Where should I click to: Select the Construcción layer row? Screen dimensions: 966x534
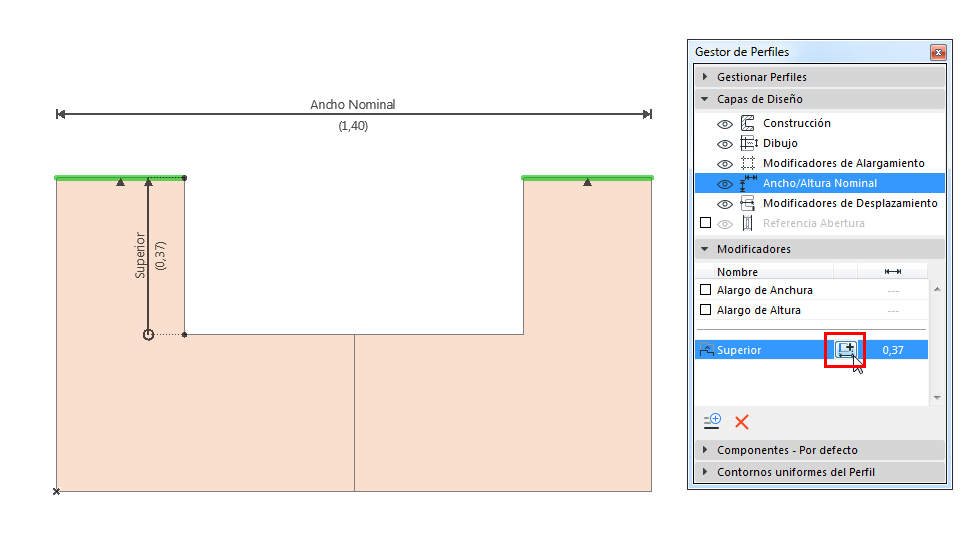tap(820, 123)
